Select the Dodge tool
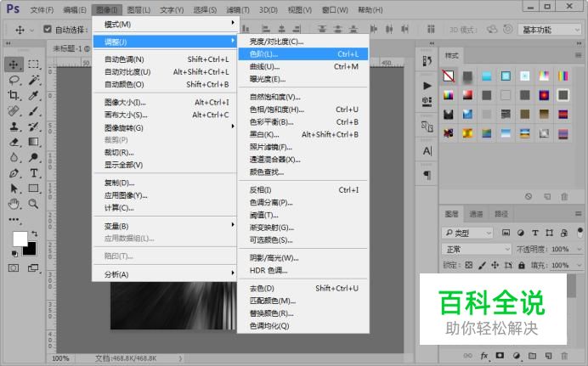588x366 pixels. 34,157
